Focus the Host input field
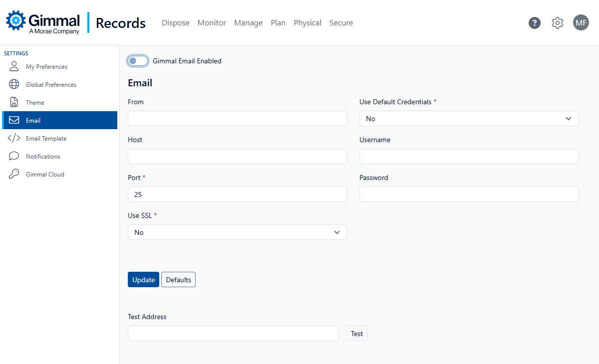The height and width of the screenshot is (364, 599). click(237, 157)
